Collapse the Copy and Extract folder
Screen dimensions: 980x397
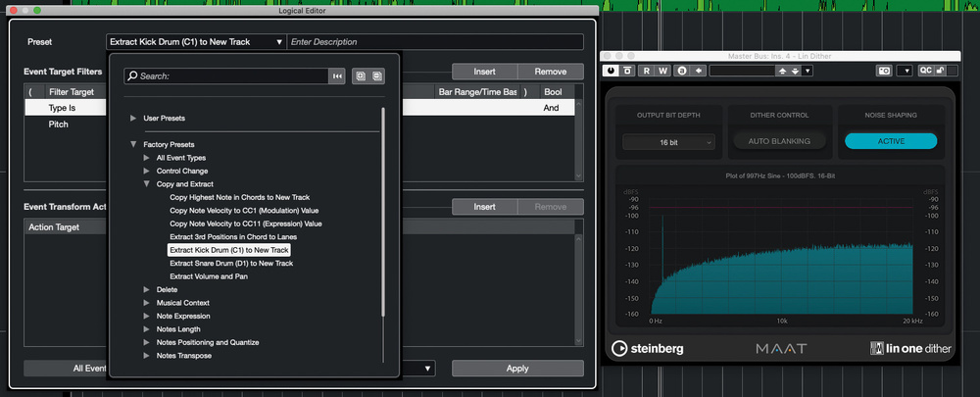pyautogui.click(x=146, y=184)
